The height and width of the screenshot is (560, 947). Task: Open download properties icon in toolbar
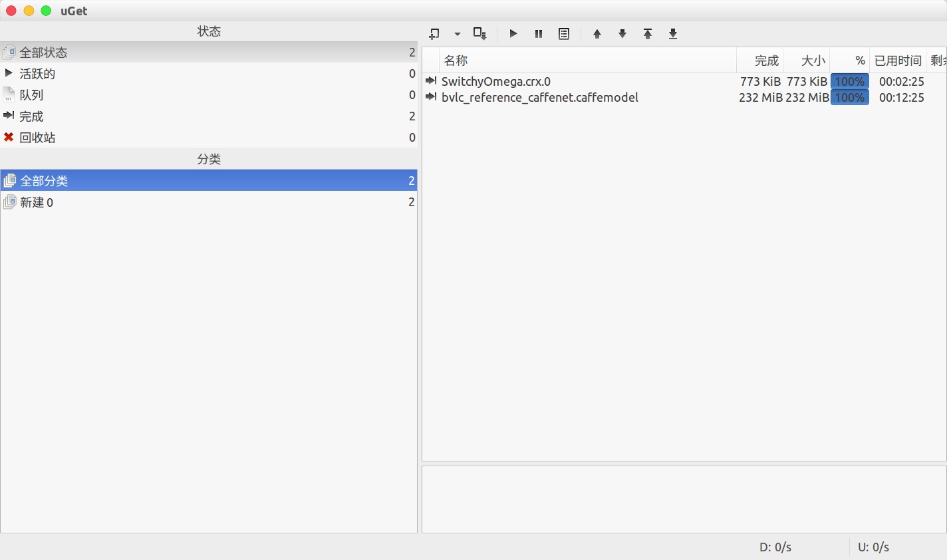(564, 34)
